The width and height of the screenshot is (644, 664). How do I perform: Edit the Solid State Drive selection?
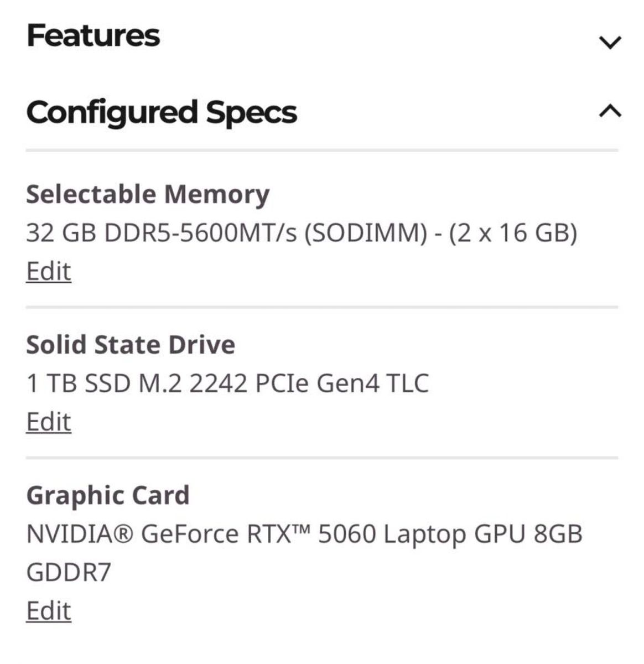coord(49,422)
